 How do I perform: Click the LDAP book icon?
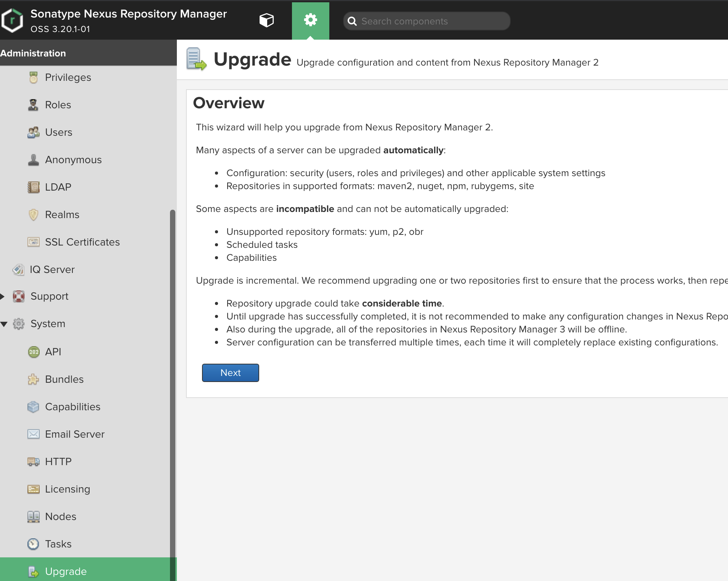[34, 187]
